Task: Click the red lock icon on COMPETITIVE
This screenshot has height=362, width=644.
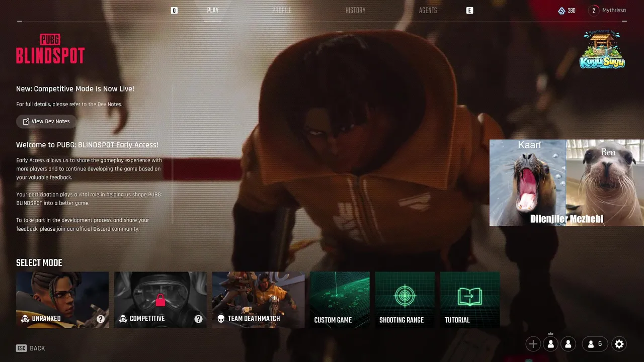Action: click(x=160, y=300)
